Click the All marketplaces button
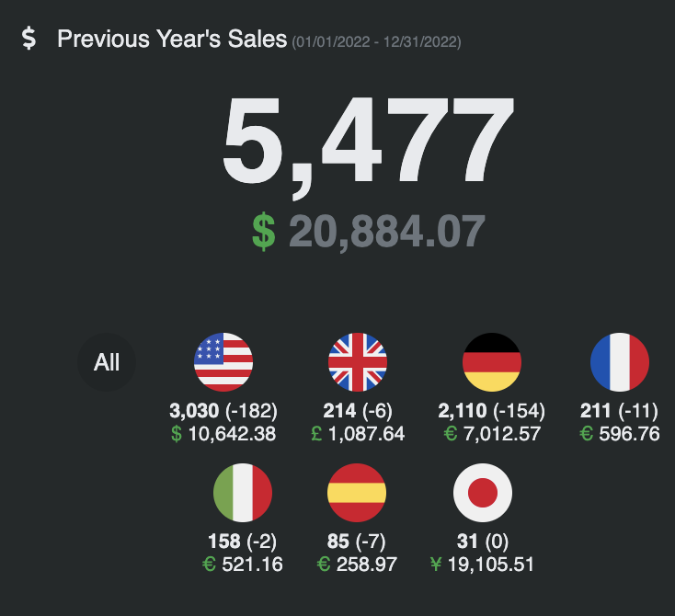This screenshot has width=675, height=616. [x=107, y=362]
